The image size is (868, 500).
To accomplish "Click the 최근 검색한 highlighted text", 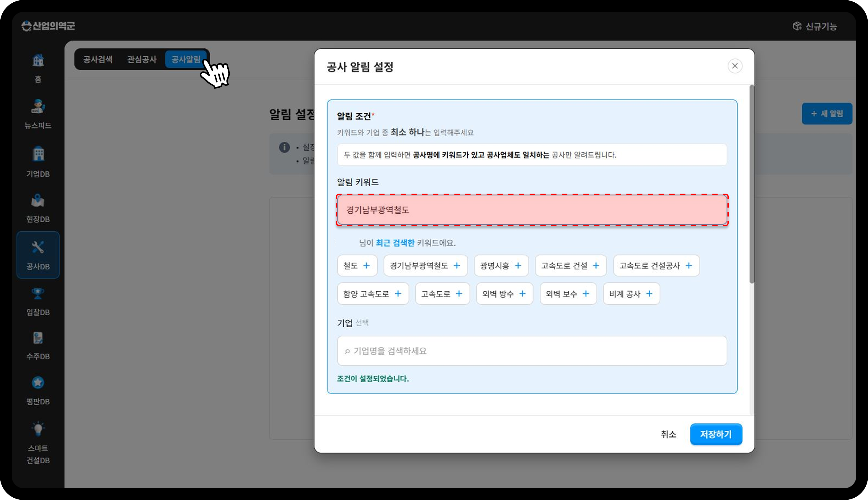I will (395, 243).
